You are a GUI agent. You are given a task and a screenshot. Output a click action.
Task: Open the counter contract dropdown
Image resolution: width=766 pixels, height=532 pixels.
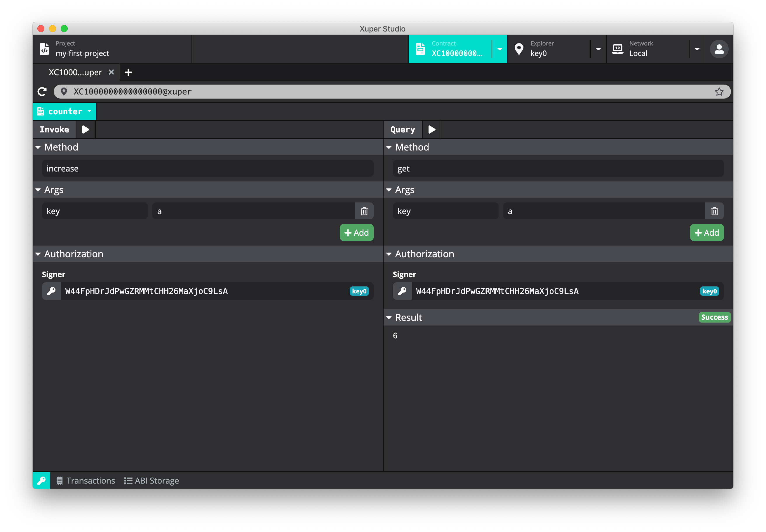click(x=65, y=111)
